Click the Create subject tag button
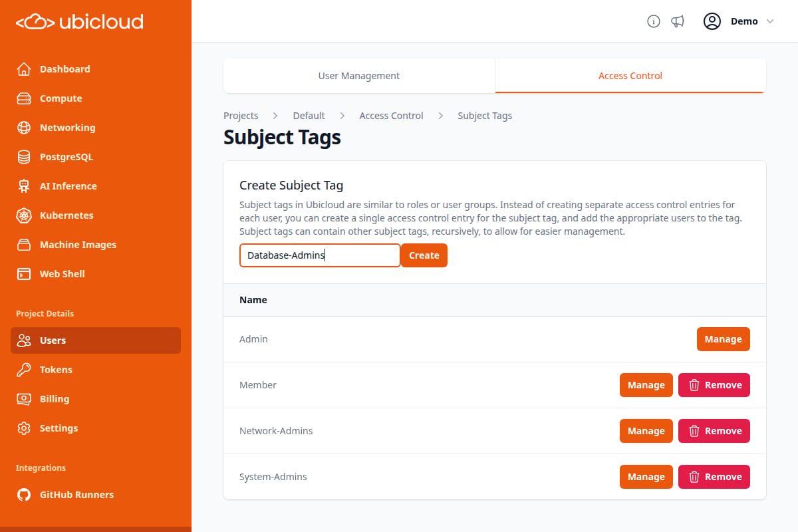Viewport: 798px width, 532px height. point(424,255)
